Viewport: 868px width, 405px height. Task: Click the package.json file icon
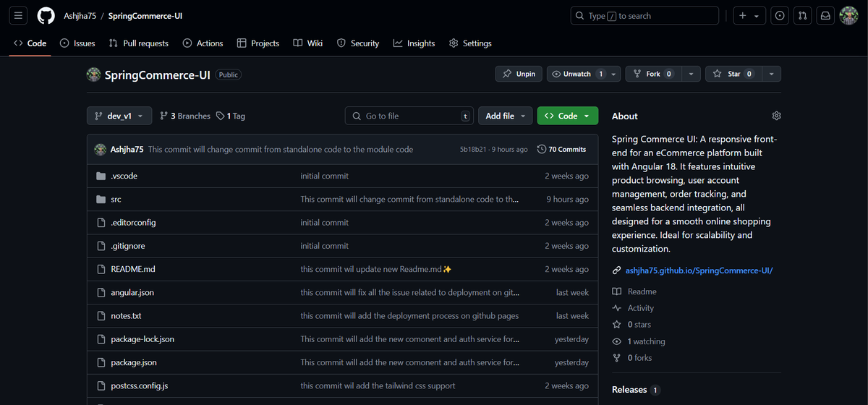point(101,362)
